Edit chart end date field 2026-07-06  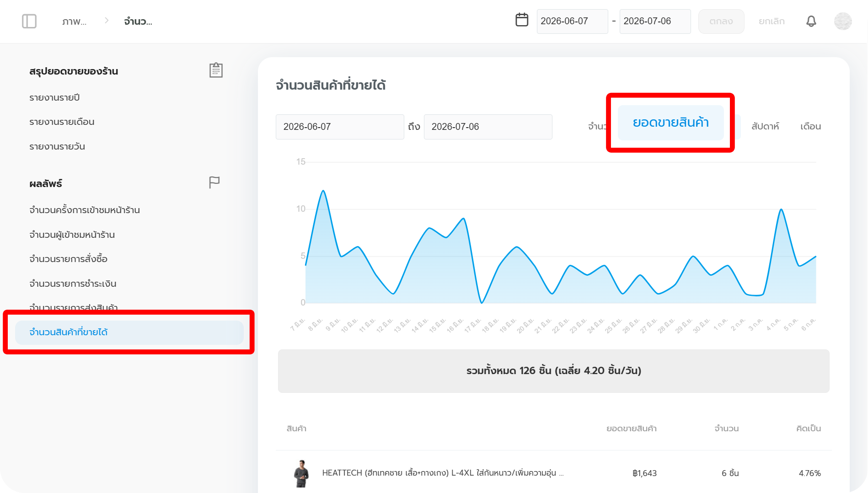pos(488,127)
